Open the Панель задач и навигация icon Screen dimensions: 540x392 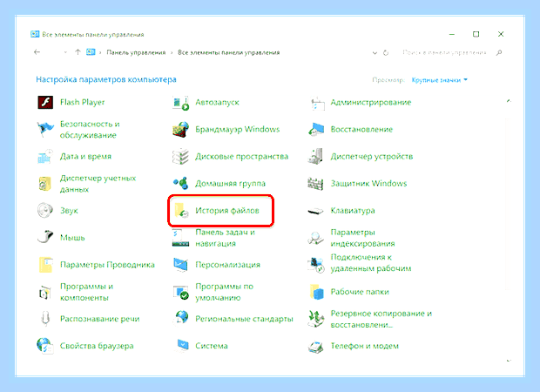click(x=181, y=238)
